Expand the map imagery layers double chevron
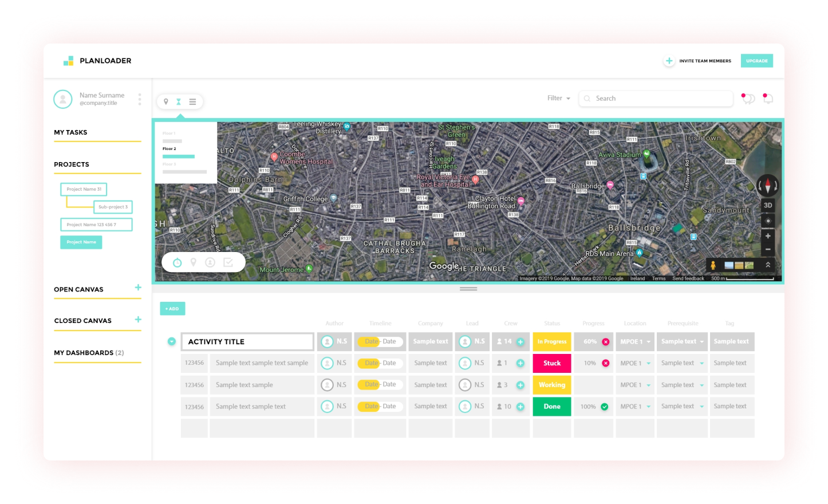Image resolution: width=828 pixels, height=504 pixels. point(768,265)
